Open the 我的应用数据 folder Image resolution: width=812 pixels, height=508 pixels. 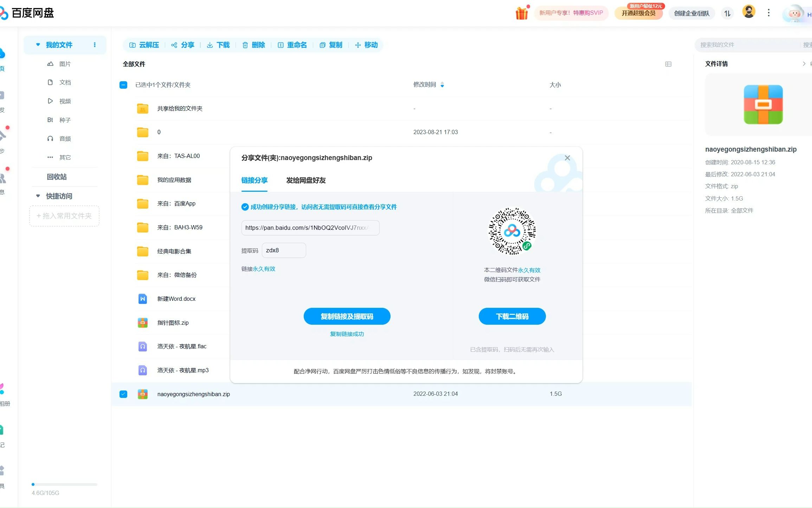tap(174, 180)
